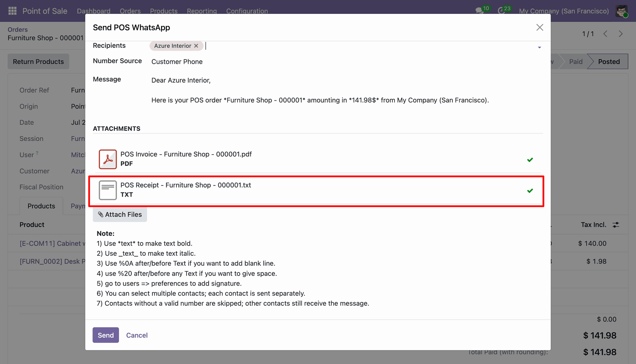
Task: Click the $ 140.00 tax included amount
Action: (x=592, y=244)
